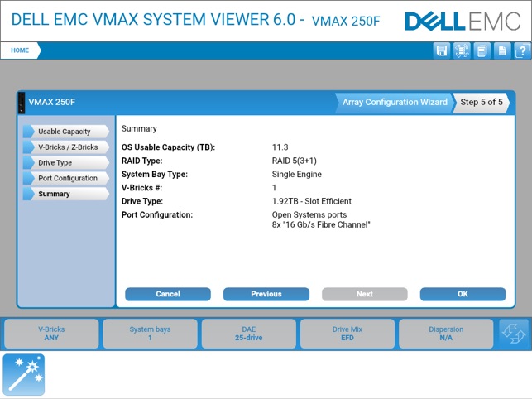Click the refresh arrows icon beside Dispersion
This screenshot has height=399, width=532.
pyautogui.click(x=514, y=334)
